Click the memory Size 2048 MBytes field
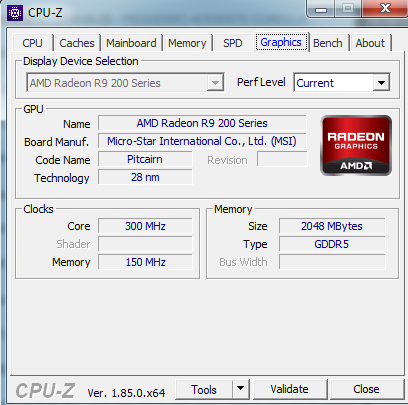The width and height of the screenshot is (408, 405). click(x=332, y=226)
